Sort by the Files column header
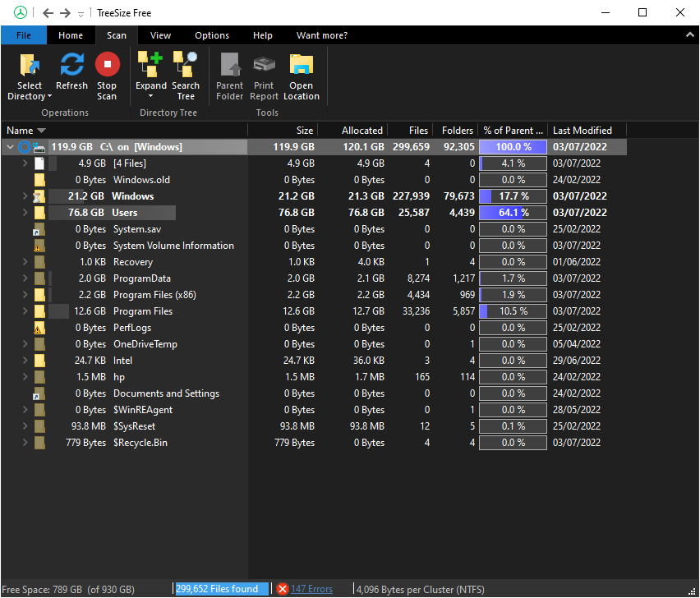 click(410, 131)
